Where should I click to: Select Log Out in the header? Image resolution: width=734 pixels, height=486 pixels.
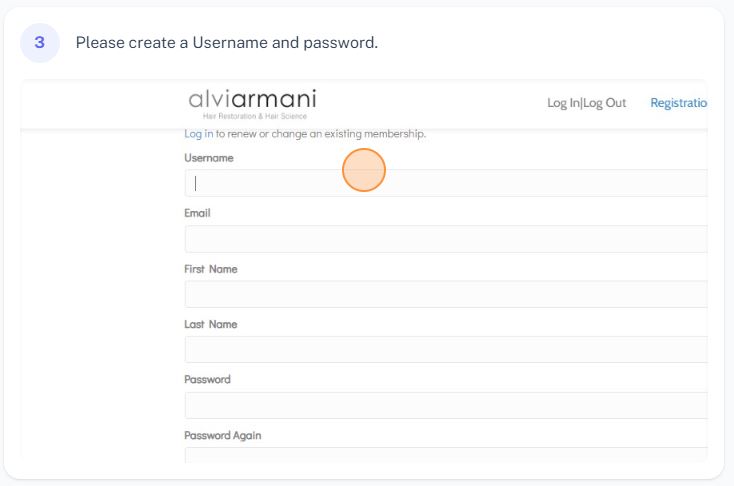pos(605,103)
